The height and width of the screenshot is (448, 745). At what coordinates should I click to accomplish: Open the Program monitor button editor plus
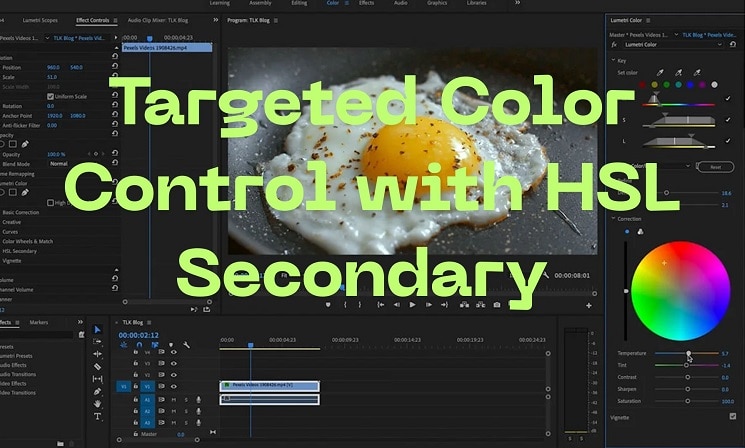[x=589, y=305]
